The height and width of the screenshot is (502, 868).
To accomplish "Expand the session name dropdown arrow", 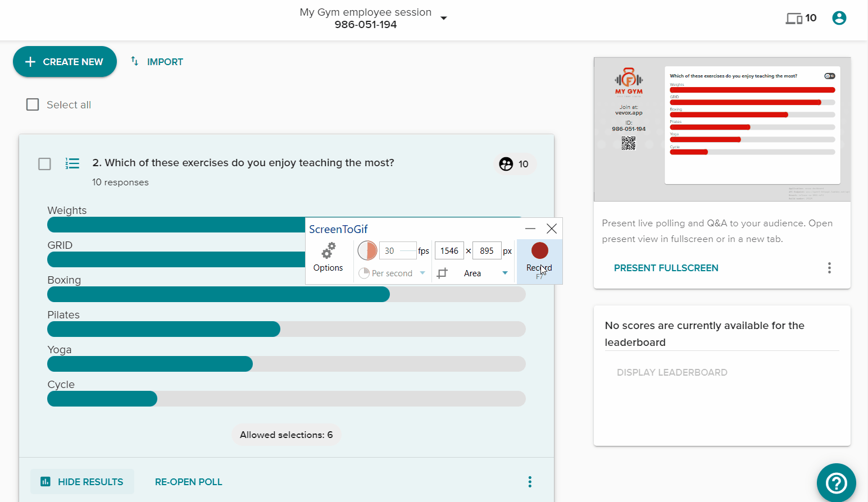I will click(443, 17).
